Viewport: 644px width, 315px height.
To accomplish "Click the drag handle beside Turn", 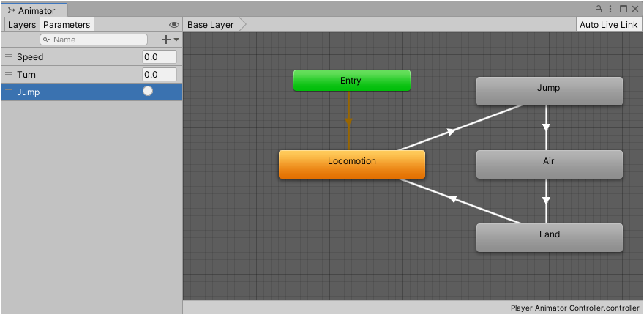I will pyautogui.click(x=9, y=74).
